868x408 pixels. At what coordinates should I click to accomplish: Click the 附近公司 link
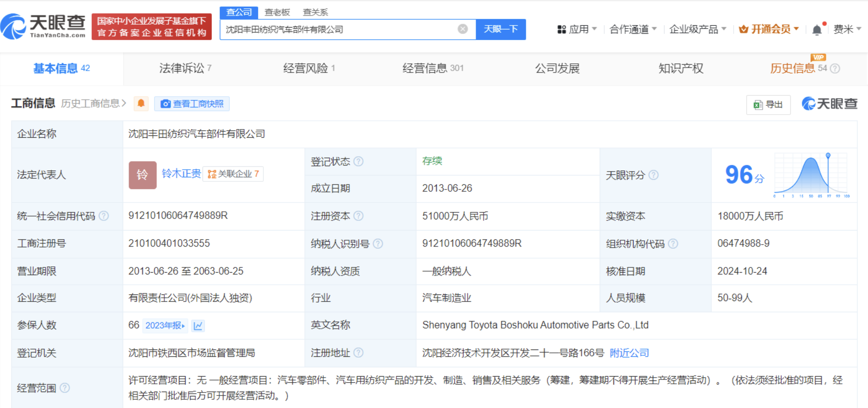pyautogui.click(x=629, y=353)
